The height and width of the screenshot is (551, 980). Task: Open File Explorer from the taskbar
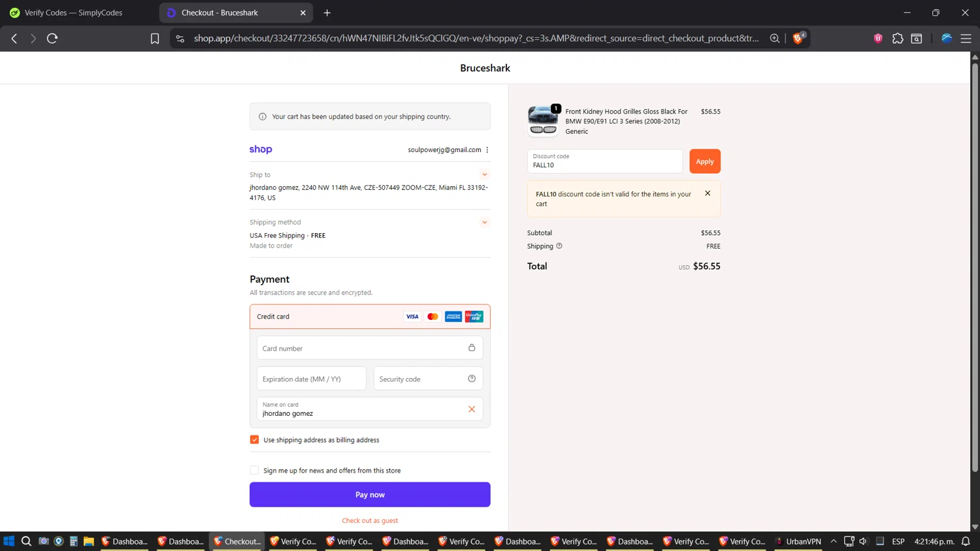tap(89, 541)
